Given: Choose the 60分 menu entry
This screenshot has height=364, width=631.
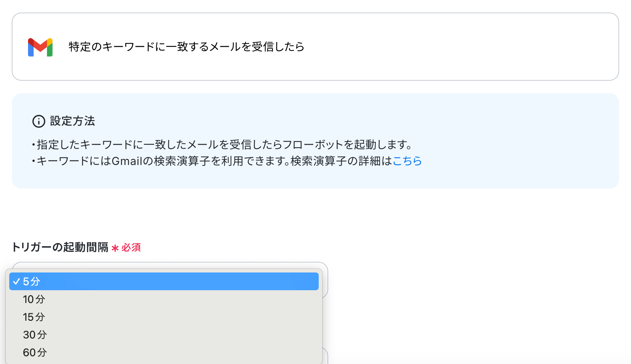Looking at the screenshot, I should click(x=164, y=352).
